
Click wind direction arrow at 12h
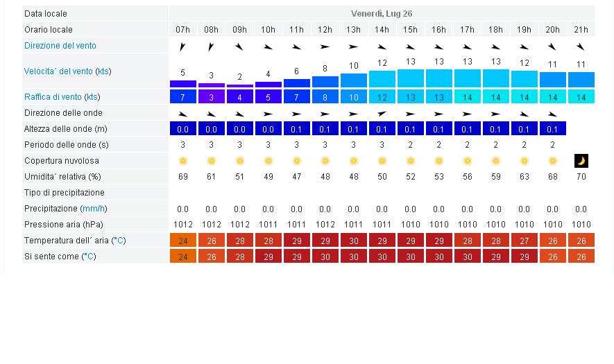tap(325, 46)
